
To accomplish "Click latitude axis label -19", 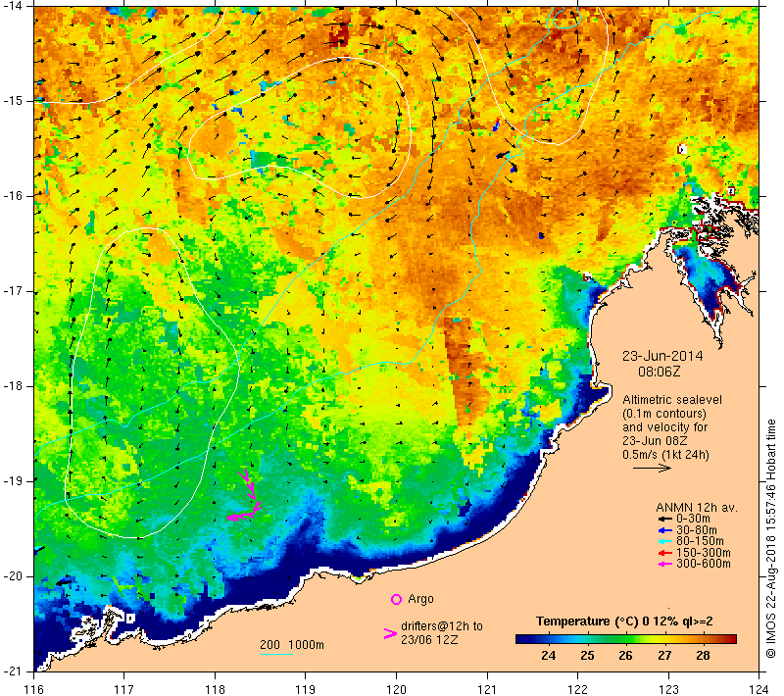I will point(13,481).
